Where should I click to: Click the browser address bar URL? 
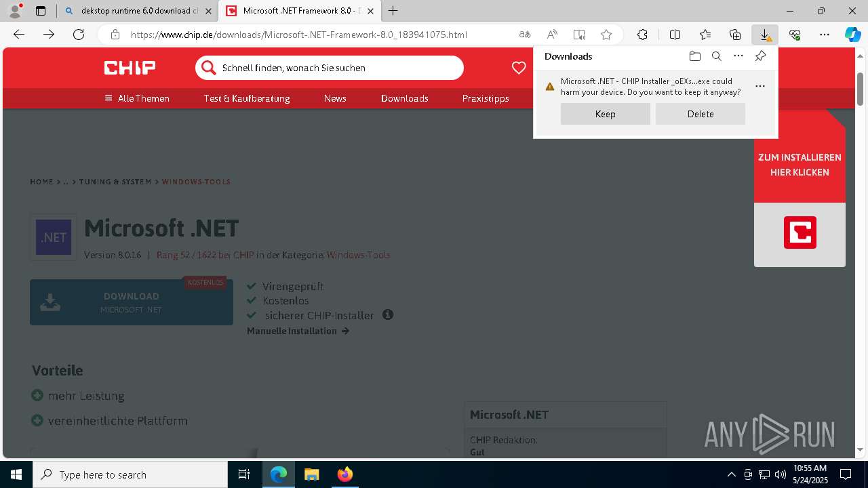(299, 35)
